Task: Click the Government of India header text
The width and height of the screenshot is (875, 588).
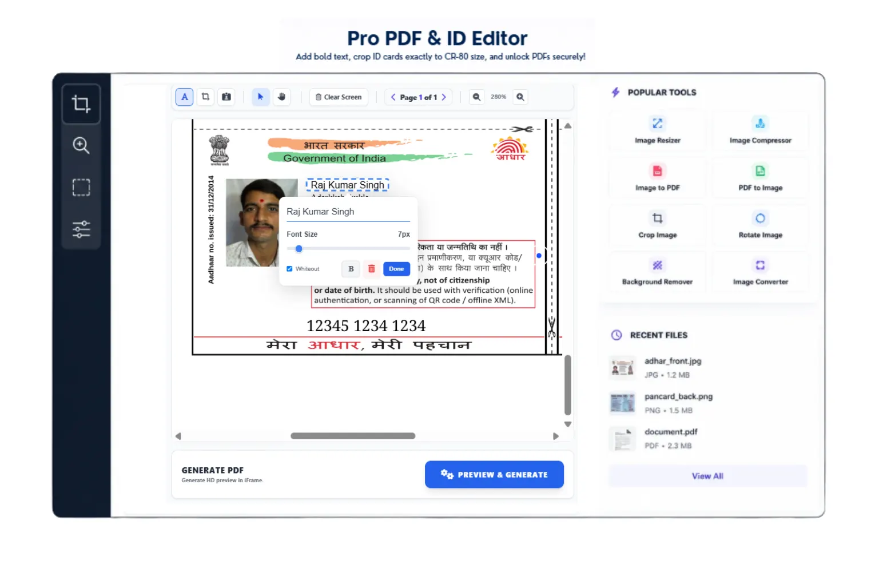Action: (x=335, y=158)
